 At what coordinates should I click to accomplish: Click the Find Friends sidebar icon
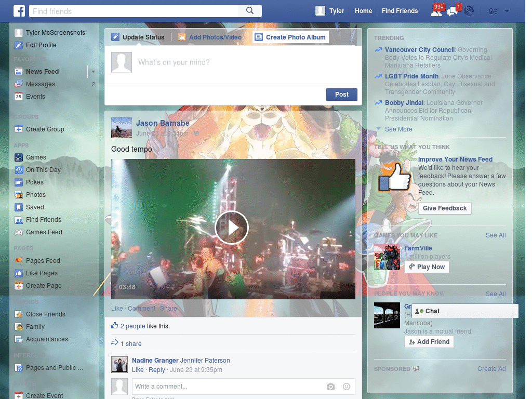click(19, 220)
